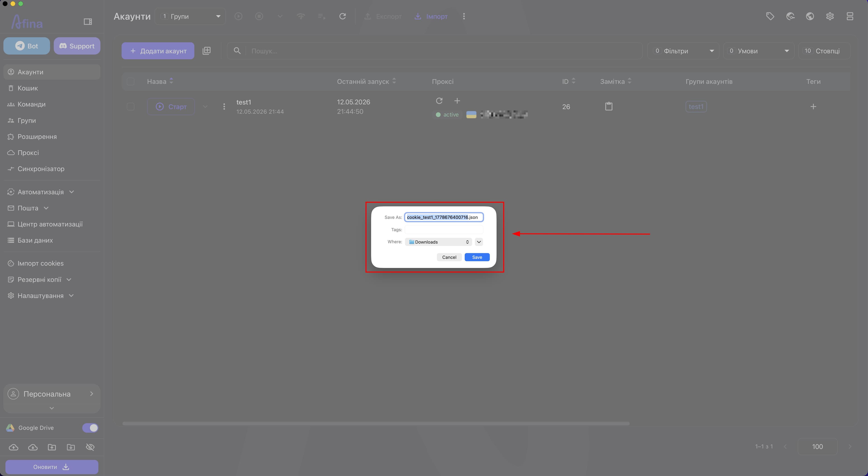The image size is (868, 476).
Task: Go to Команди in the sidebar
Action: pos(52,104)
